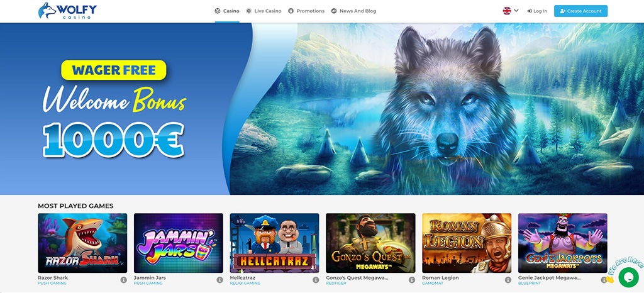This screenshot has width=644, height=293.
Task: Show info for Hellcatraz
Action: pos(316,280)
